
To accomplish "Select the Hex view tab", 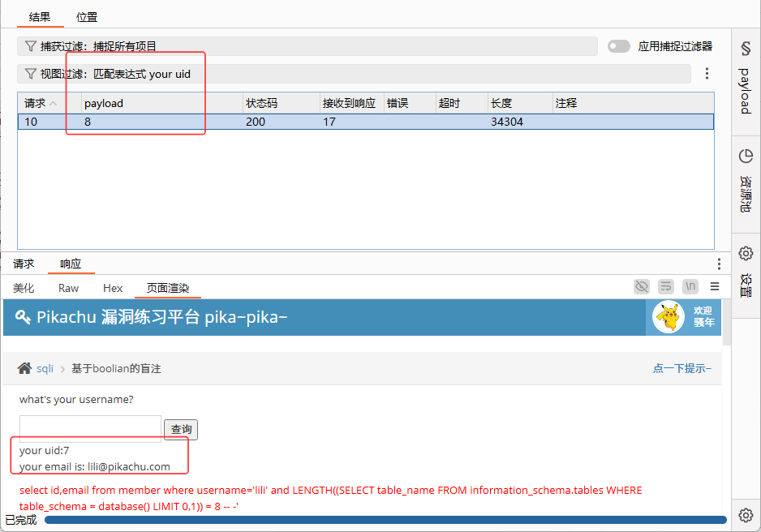I will coord(113,288).
